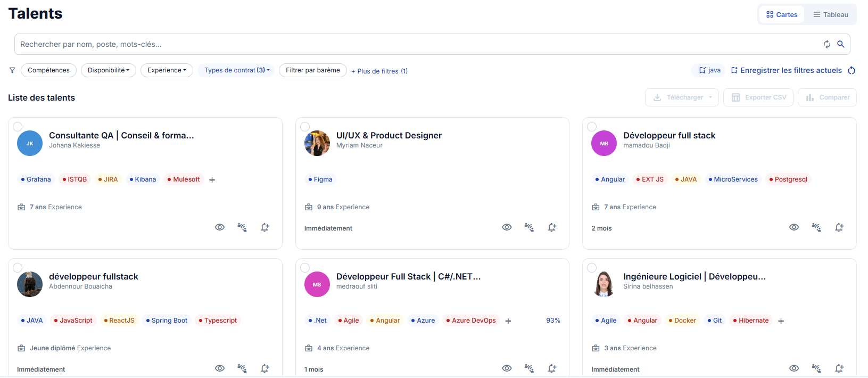Image resolution: width=868 pixels, height=378 pixels.
Task: Add alert bell on Sirina belhassen card
Action: 839,368
